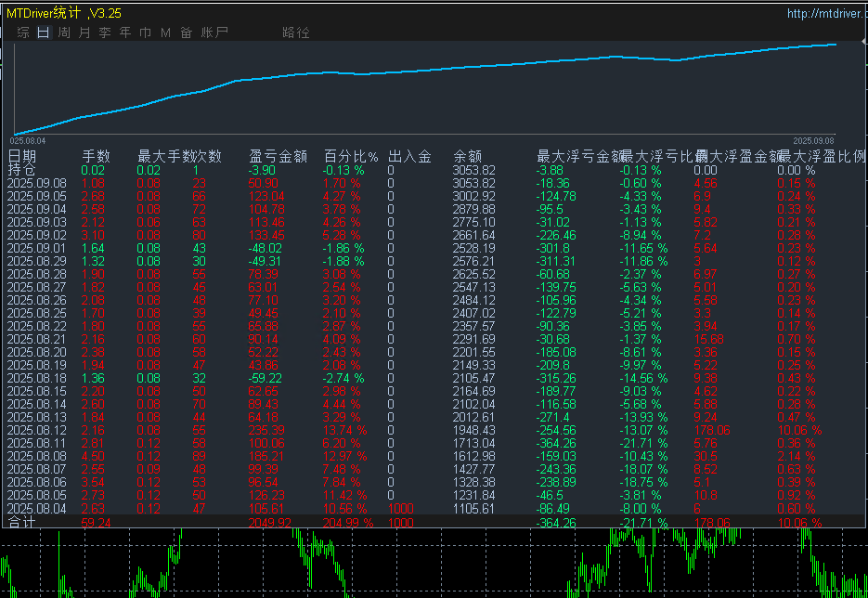868x598 pixels.
Task: Open the 周 (weekly) statistics tab
Action: click(x=64, y=32)
